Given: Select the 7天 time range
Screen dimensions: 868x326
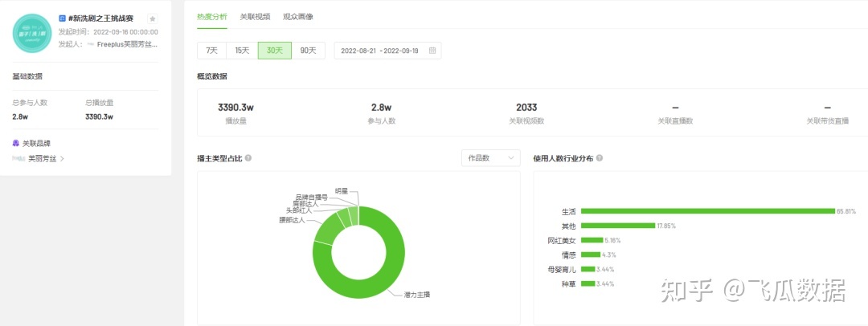Looking at the screenshot, I should (x=211, y=51).
